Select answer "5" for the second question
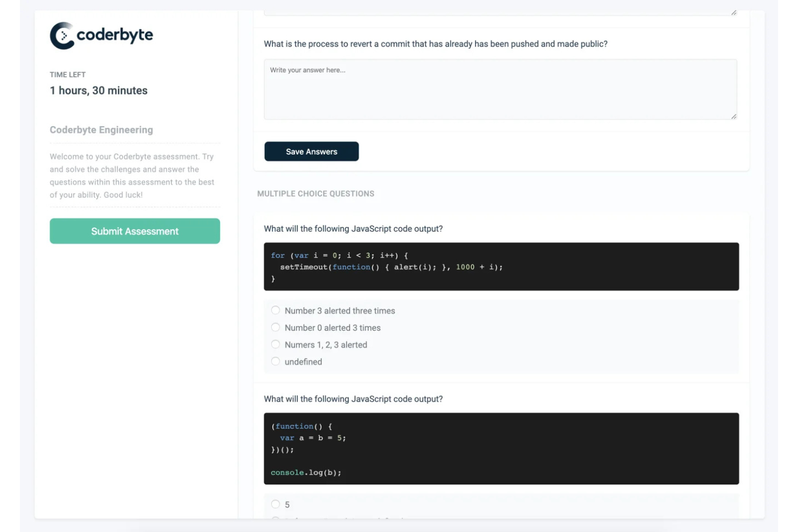The width and height of the screenshot is (798, 532). pos(276,504)
